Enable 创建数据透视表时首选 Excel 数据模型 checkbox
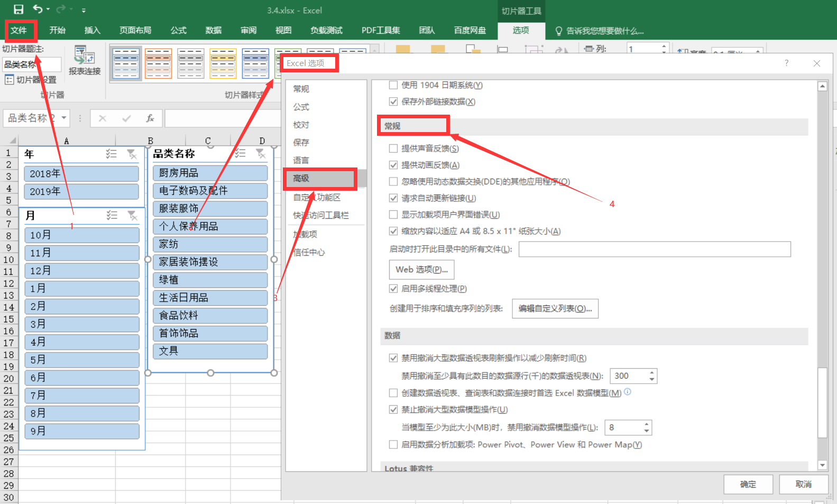Viewport: 837px width, 504px height. click(x=393, y=393)
